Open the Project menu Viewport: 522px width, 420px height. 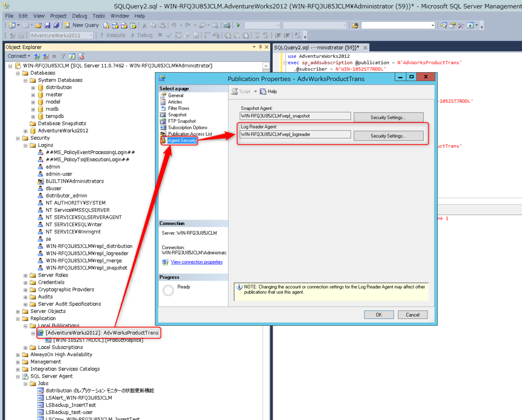pos(58,16)
